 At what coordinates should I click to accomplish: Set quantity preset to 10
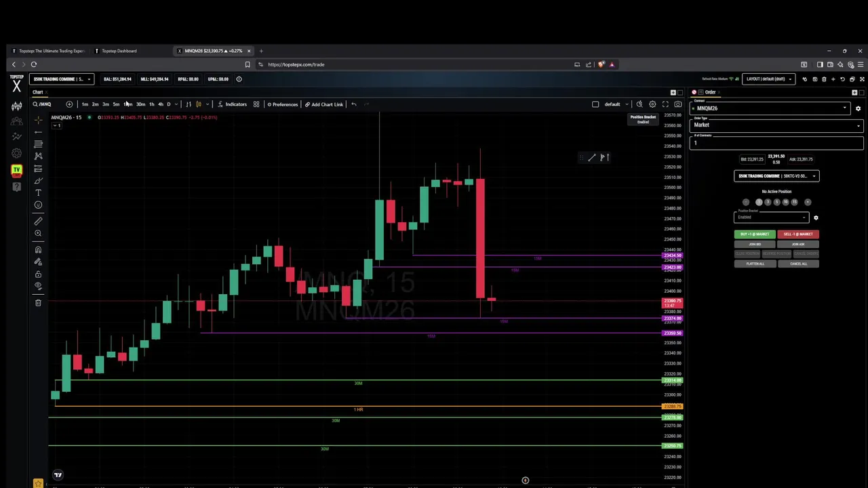785,202
